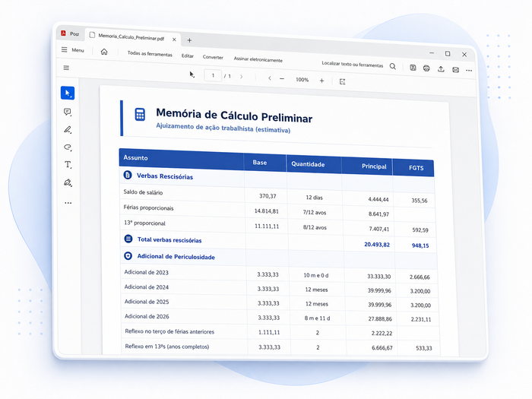Send the file by email icon
Screen dimensions: 532x399
point(455,70)
